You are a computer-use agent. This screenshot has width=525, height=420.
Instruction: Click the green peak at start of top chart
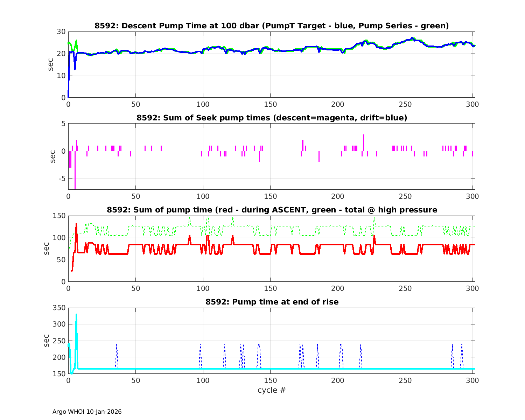click(76, 41)
